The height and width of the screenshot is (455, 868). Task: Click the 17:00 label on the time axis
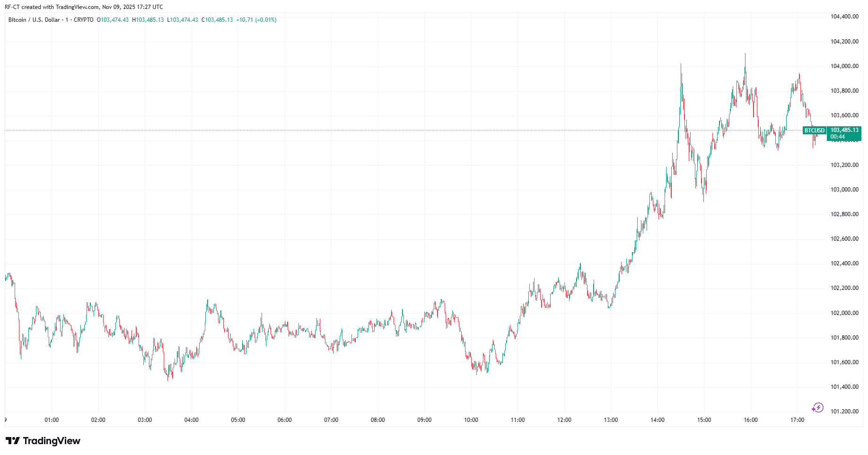(x=798, y=420)
